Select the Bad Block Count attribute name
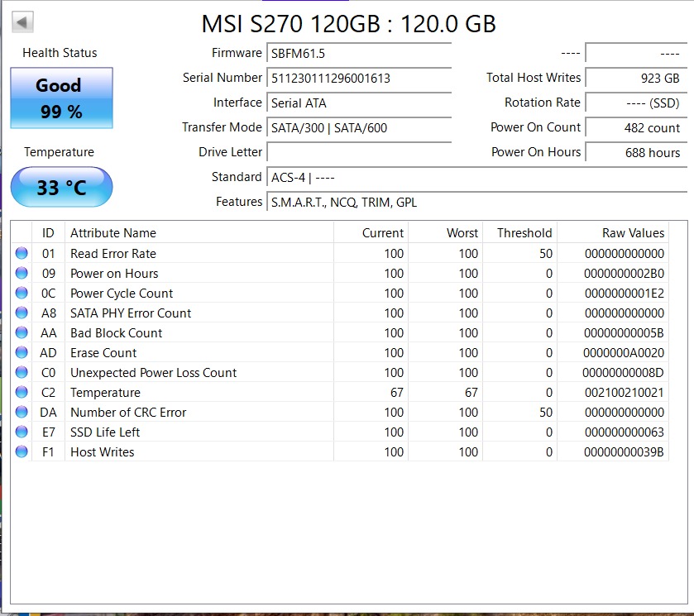Screen dimensions: 694x616 (x=117, y=333)
